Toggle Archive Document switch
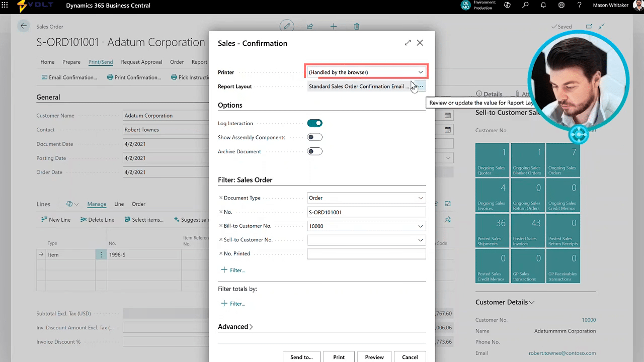Screen dimensions: 644x362 pyautogui.click(x=315, y=151)
